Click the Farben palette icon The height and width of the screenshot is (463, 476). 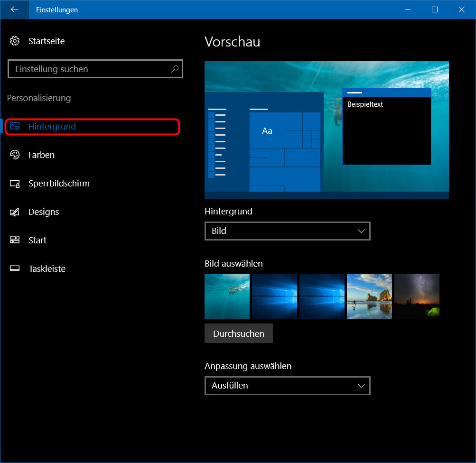pos(15,155)
